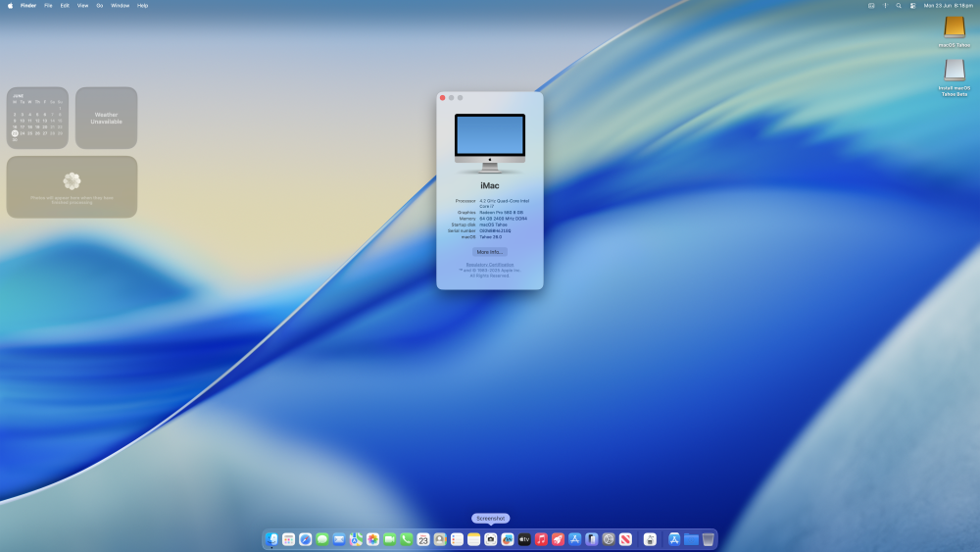Launch News from the Dock
This screenshot has height=552, width=980.
point(625,539)
